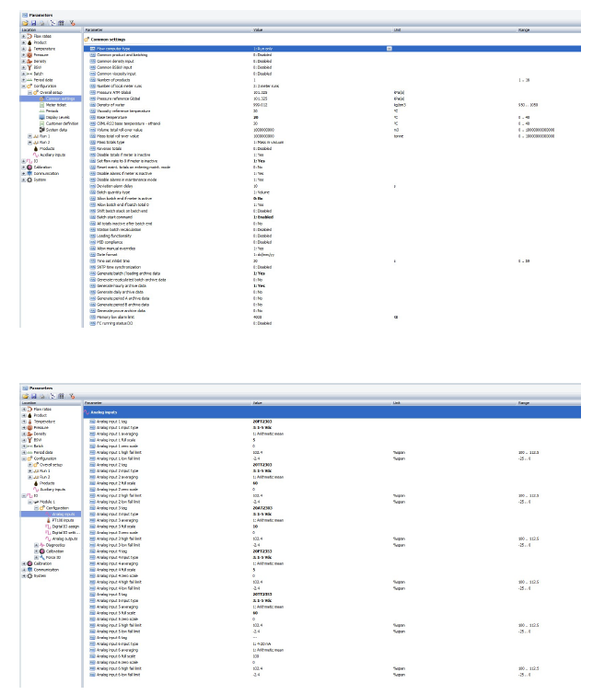Collapse Overall setup node in upper tree
Image resolution: width=616 pixels, height=695 pixels.
[29, 92]
